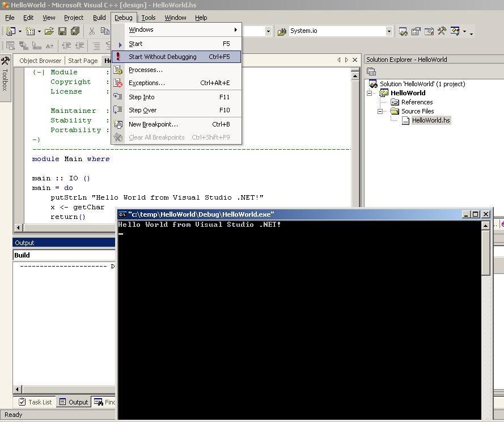Click the Increase Indent toolbar icon
The width and height of the screenshot is (504, 422).
79,46
